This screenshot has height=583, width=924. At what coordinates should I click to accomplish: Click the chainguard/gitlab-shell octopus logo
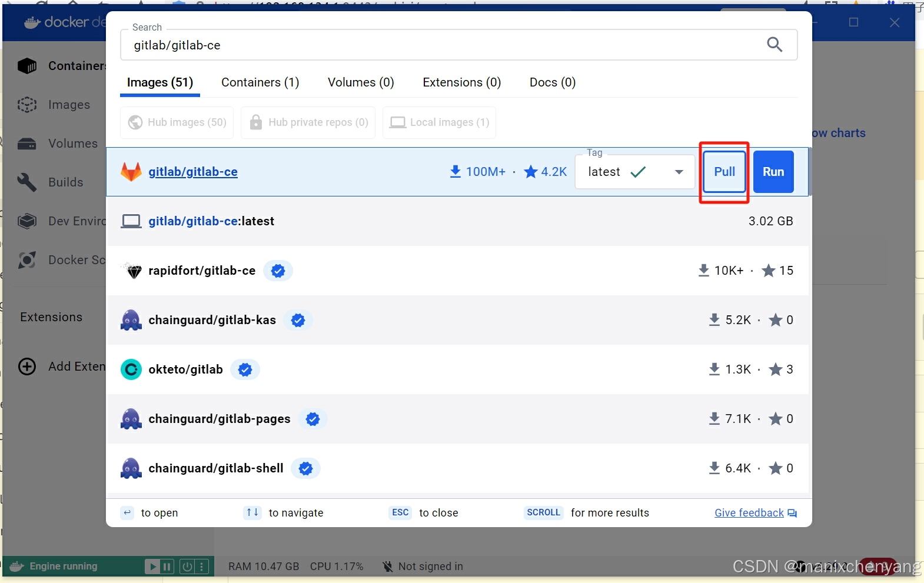coord(131,468)
